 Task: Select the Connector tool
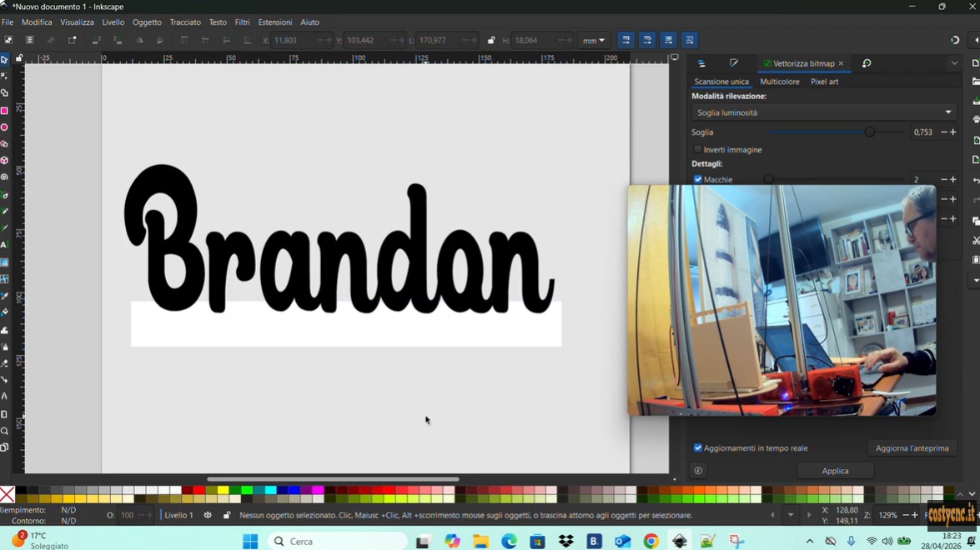(x=4, y=379)
